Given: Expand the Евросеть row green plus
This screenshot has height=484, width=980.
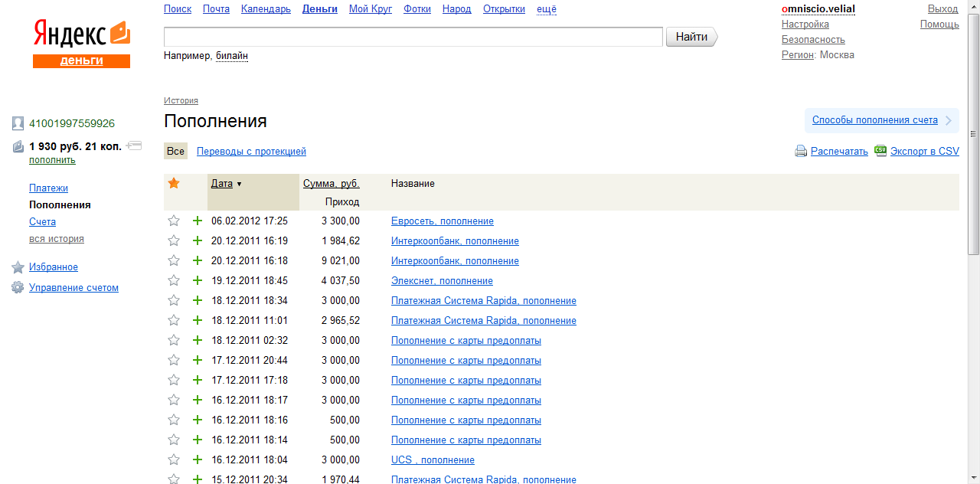Looking at the screenshot, I should click(x=198, y=221).
